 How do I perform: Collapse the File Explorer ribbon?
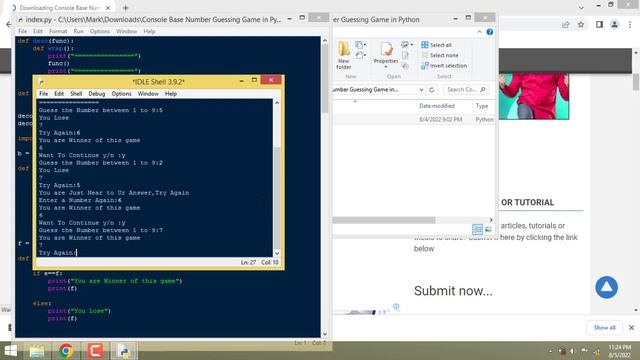(479, 32)
